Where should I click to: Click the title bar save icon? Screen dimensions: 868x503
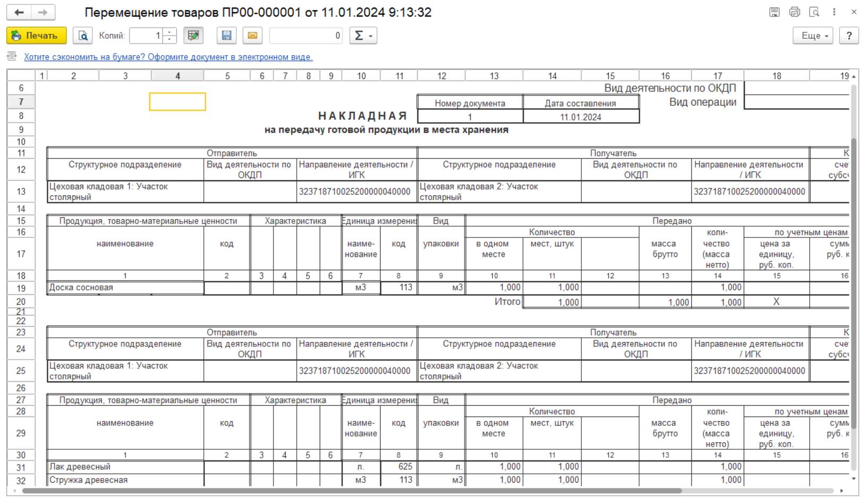pyautogui.click(x=775, y=12)
